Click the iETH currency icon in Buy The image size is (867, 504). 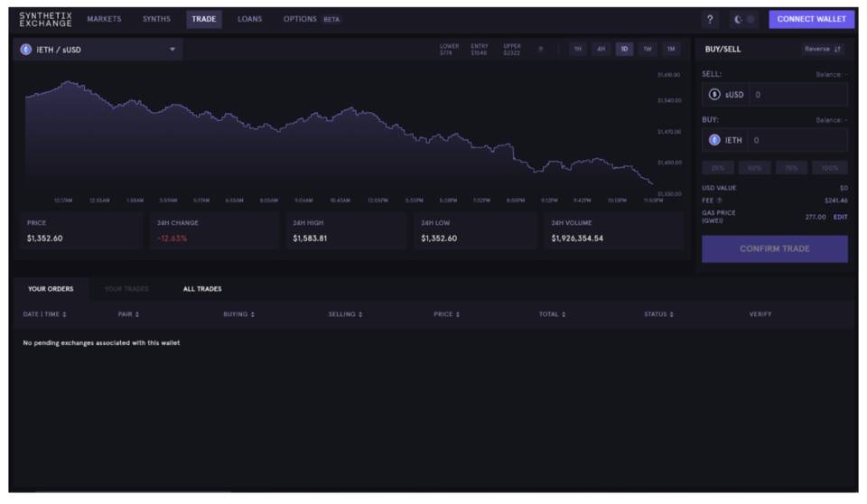pos(714,141)
